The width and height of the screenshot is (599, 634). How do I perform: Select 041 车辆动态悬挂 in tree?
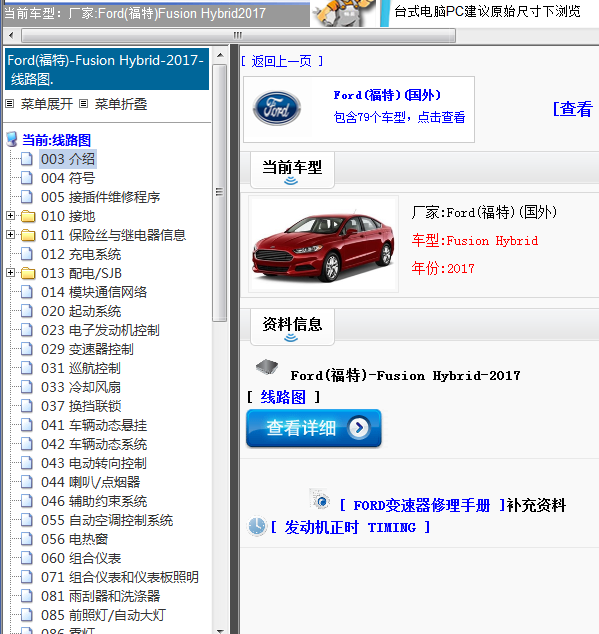click(x=94, y=425)
